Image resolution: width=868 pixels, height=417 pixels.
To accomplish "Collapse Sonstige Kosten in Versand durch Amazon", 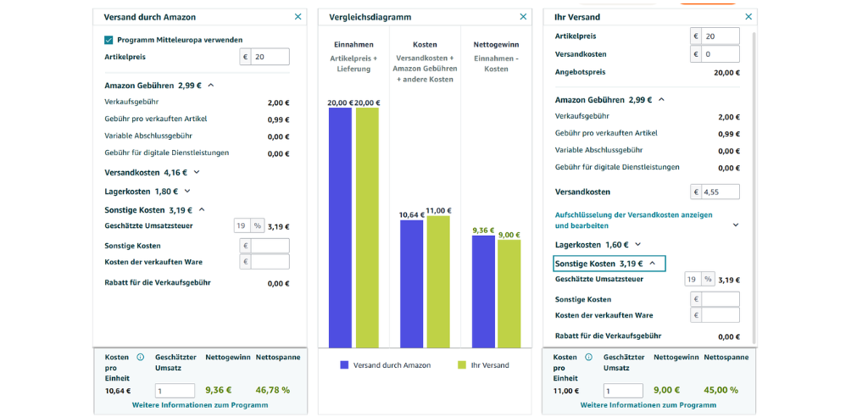I will pyautogui.click(x=202, y=210).
